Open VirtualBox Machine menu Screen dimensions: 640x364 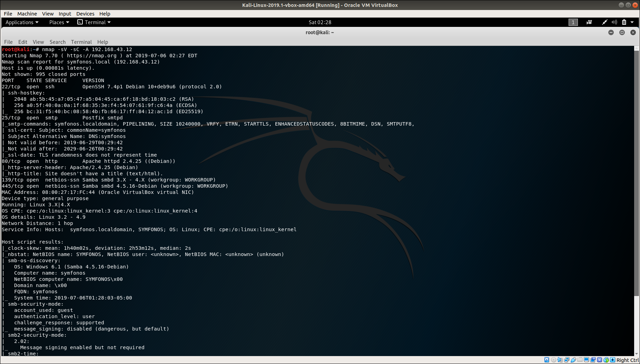coord(27,14)
